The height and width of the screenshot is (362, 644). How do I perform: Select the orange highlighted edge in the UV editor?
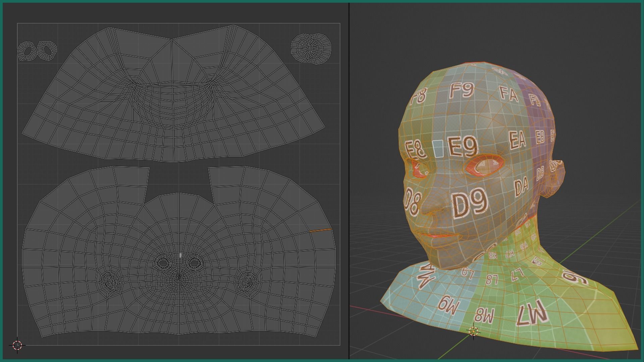pos(320,230)
